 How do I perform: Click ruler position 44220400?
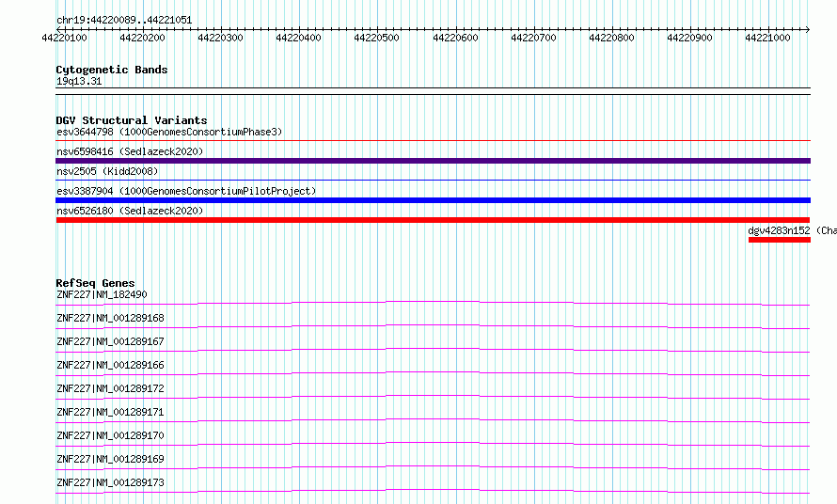298,38
